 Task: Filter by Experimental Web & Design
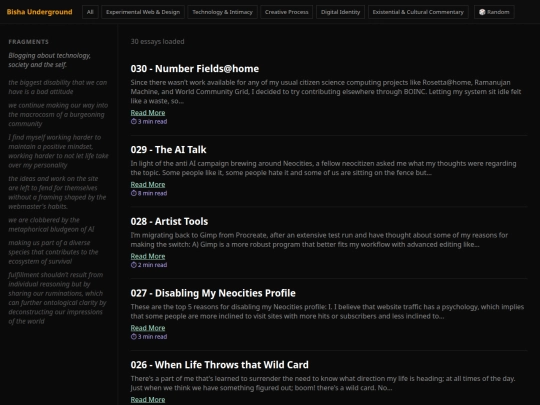(x=143, y=12)
